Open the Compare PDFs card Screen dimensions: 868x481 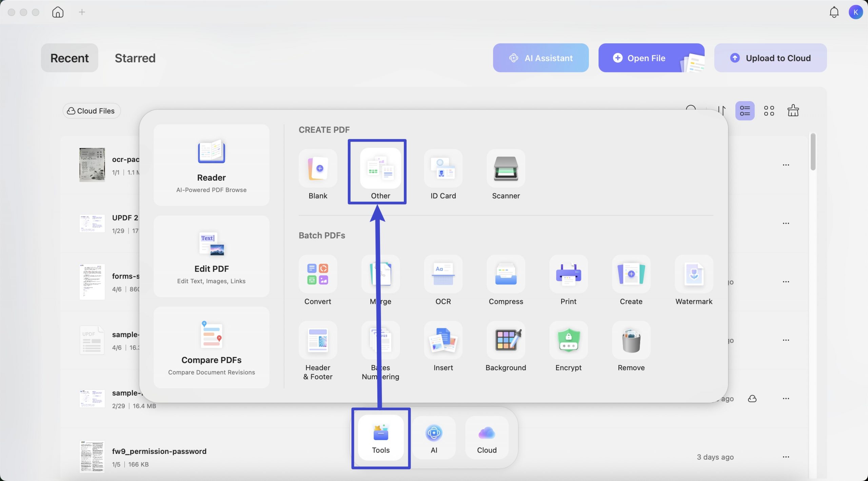click(x=211, y=347)
